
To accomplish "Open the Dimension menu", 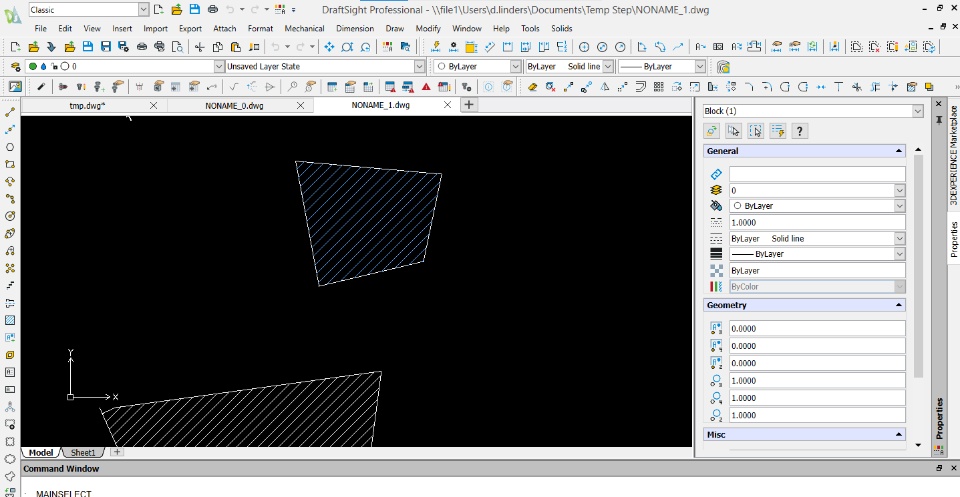I will [354, 28].
